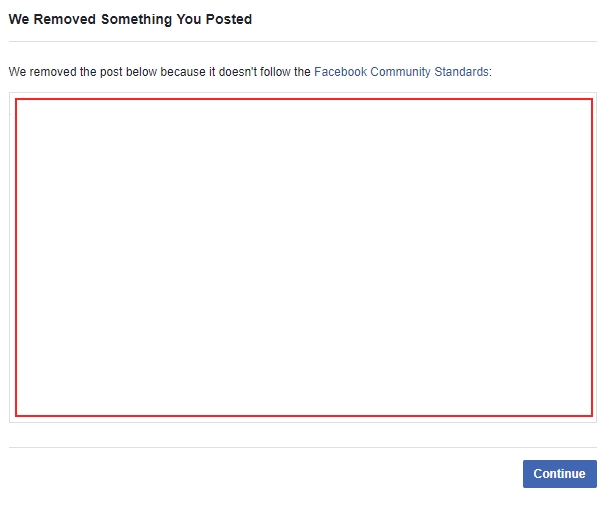Click the phrase "doesn't follow the" in the message
Screen dimensions: 615x505
pos(264,72)
